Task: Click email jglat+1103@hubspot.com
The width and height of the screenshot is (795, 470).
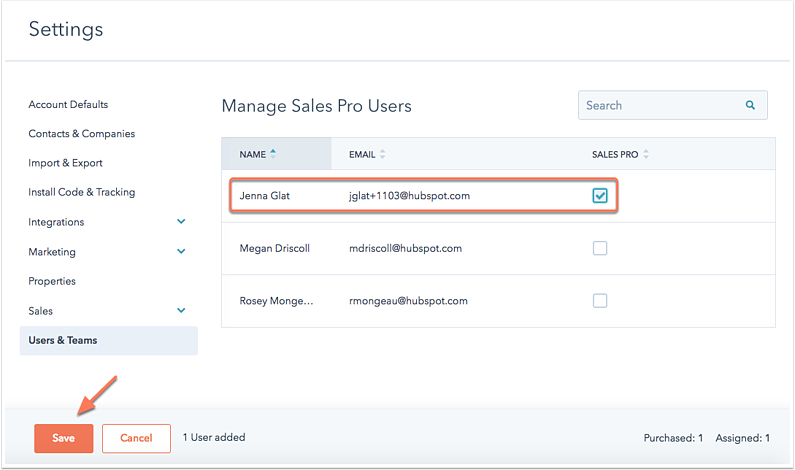Action: click(409, 196)
